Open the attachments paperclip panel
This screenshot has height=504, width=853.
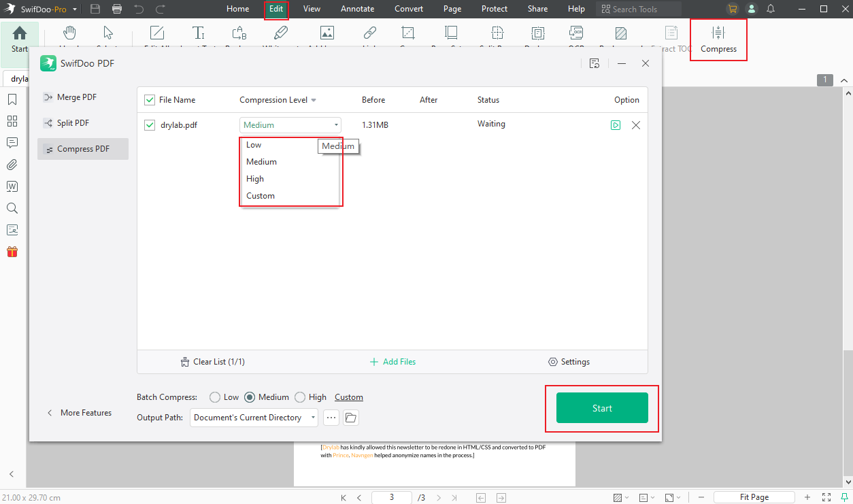pos(12,165)
